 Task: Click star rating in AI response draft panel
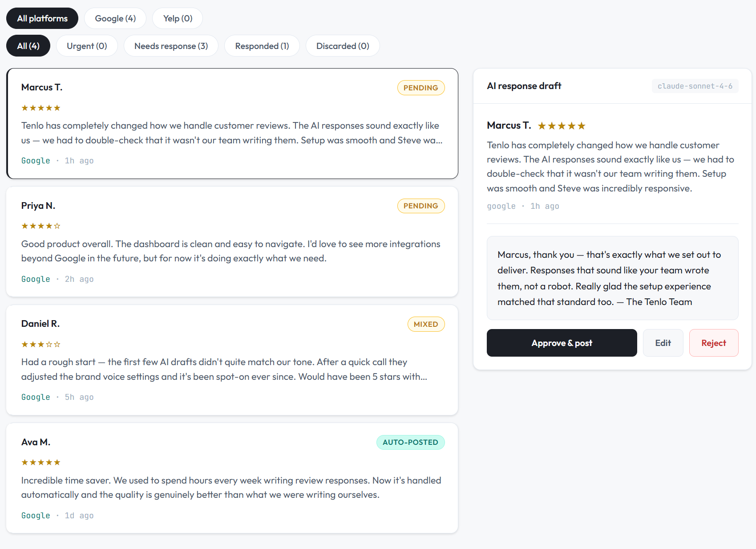pos(562,126)
